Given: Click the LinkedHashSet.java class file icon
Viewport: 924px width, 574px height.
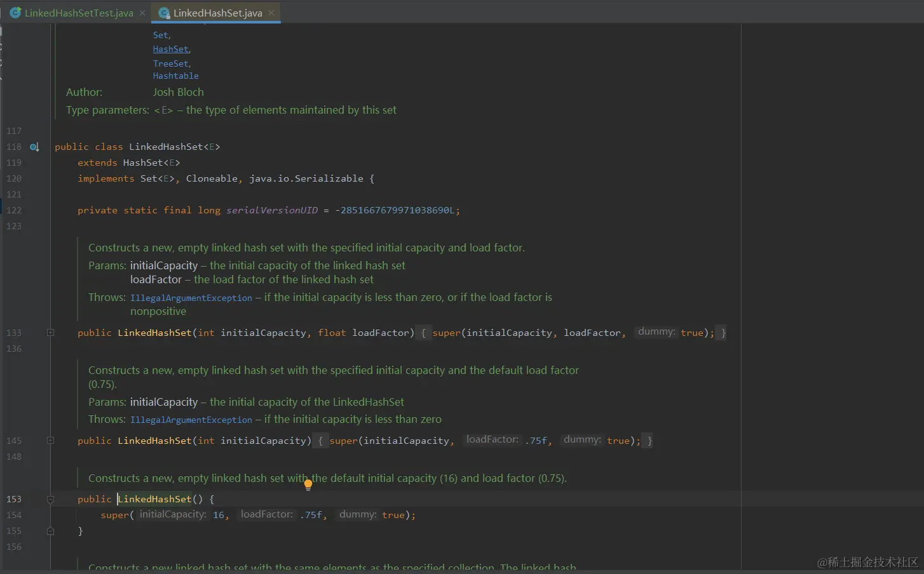Looking at the screenshot, I should pos(165,13).
